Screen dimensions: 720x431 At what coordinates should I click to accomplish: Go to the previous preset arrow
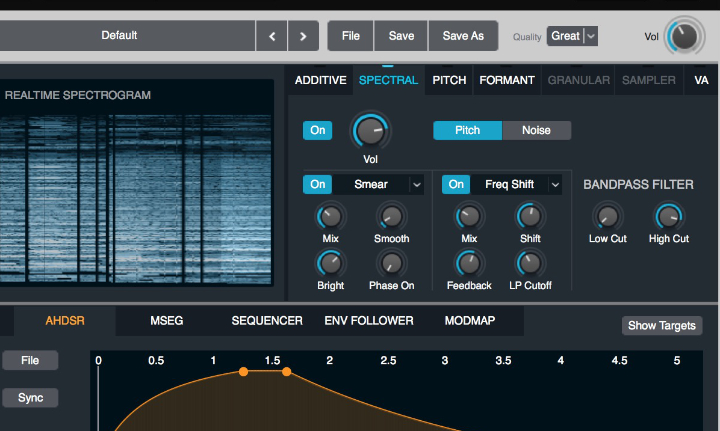271,36
